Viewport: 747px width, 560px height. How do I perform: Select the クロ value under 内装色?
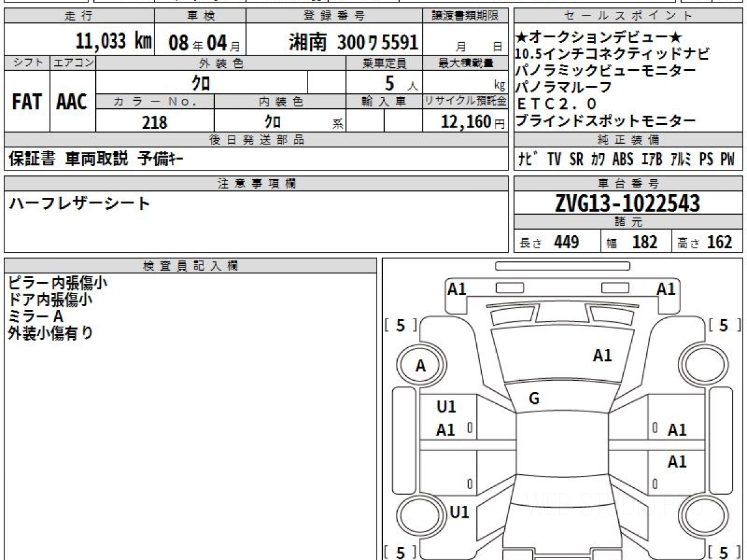(x=273, y=121)
